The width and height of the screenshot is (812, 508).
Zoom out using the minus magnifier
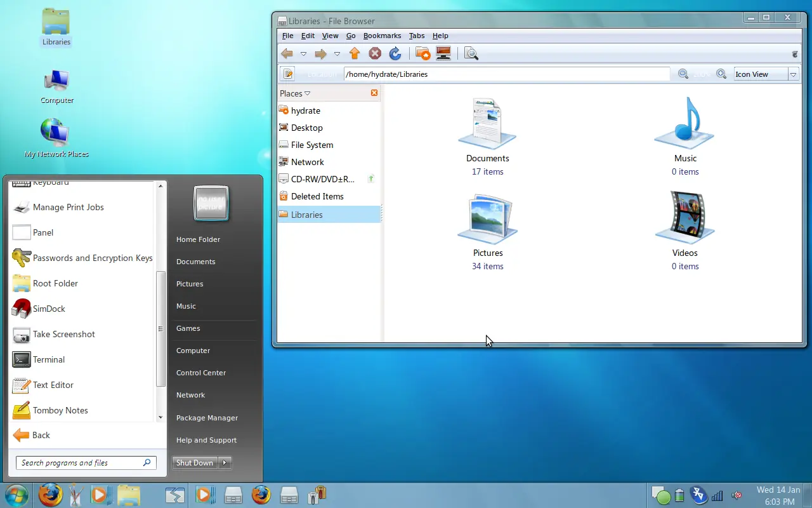pyautogui.click(x=683, y=74)
